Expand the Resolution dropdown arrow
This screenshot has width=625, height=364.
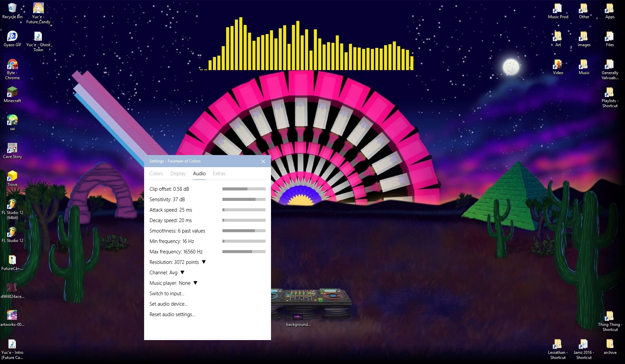(x=204, y=262)
